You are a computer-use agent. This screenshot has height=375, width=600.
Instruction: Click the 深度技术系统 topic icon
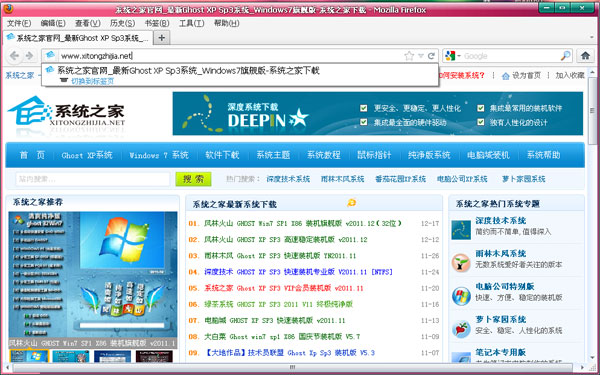pyautogui.click(x=461, y=230)
